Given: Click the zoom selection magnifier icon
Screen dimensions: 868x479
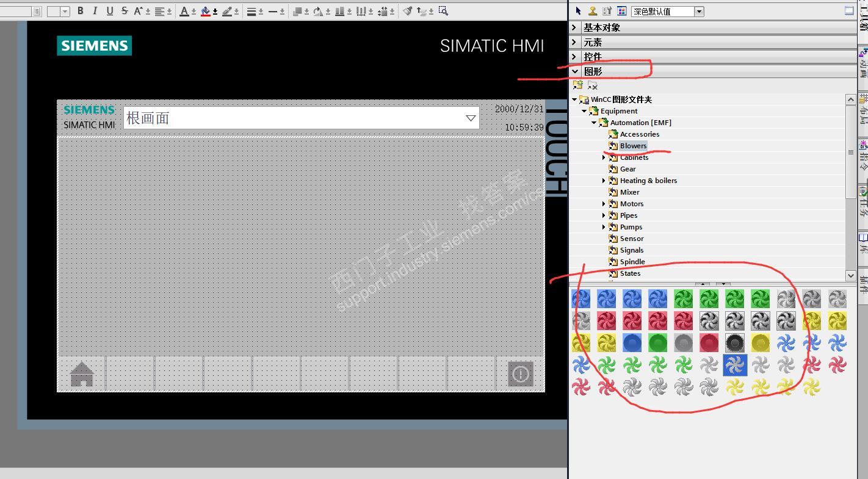Looking at the screenshot, I should click(443, 11).
